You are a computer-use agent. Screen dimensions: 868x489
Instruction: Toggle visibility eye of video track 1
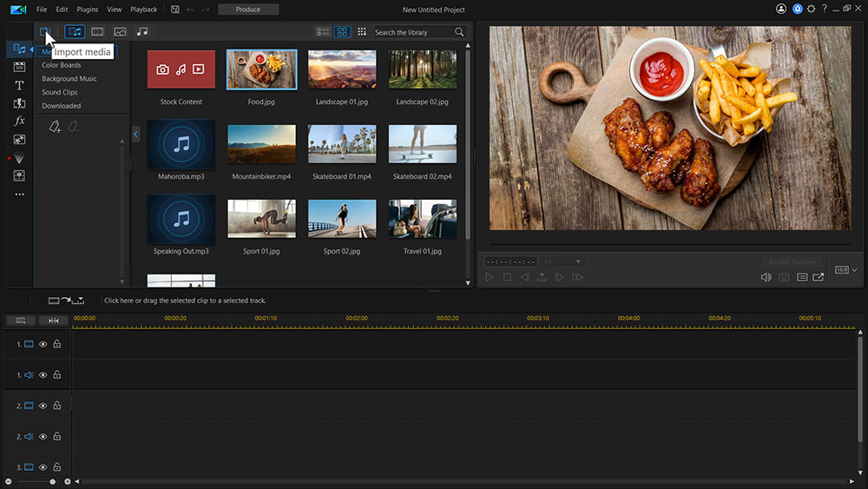pyautogui.click(x=43, y=345)
